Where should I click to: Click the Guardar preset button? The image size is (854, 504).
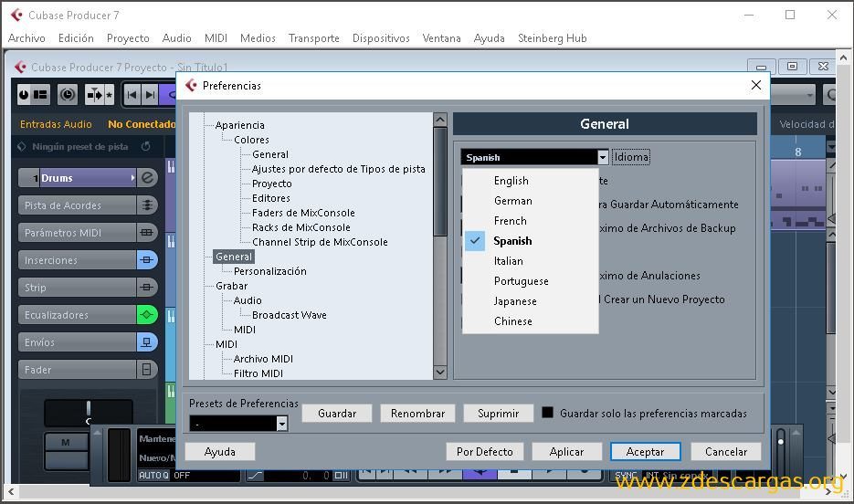point(337,413)
